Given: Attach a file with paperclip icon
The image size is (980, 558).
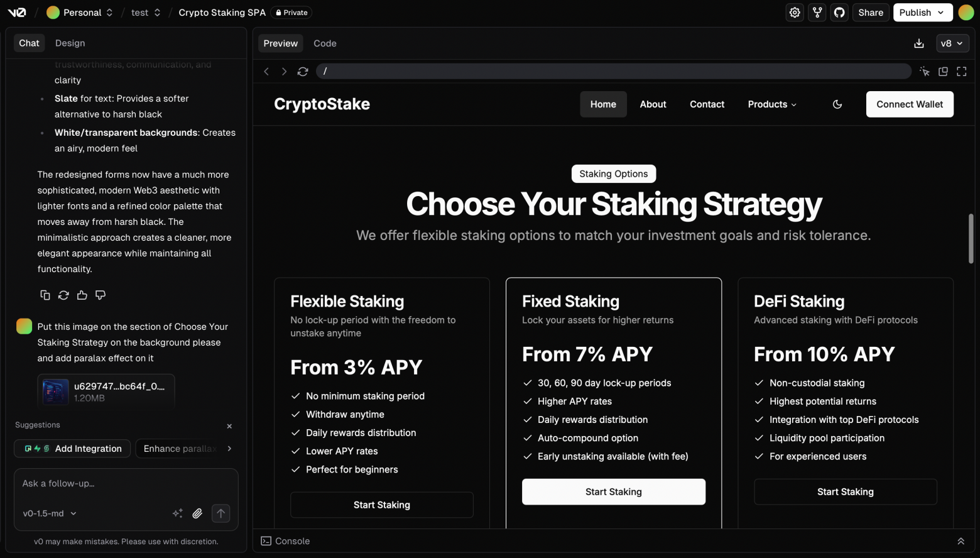Looking at the screenshot, I should (x=197, y=513).
